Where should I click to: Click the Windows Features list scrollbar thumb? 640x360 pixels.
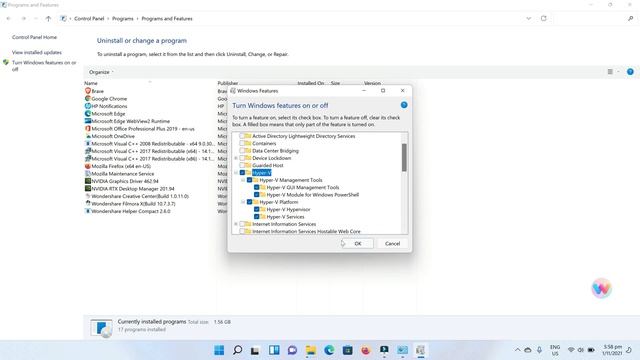click(404, 157)
